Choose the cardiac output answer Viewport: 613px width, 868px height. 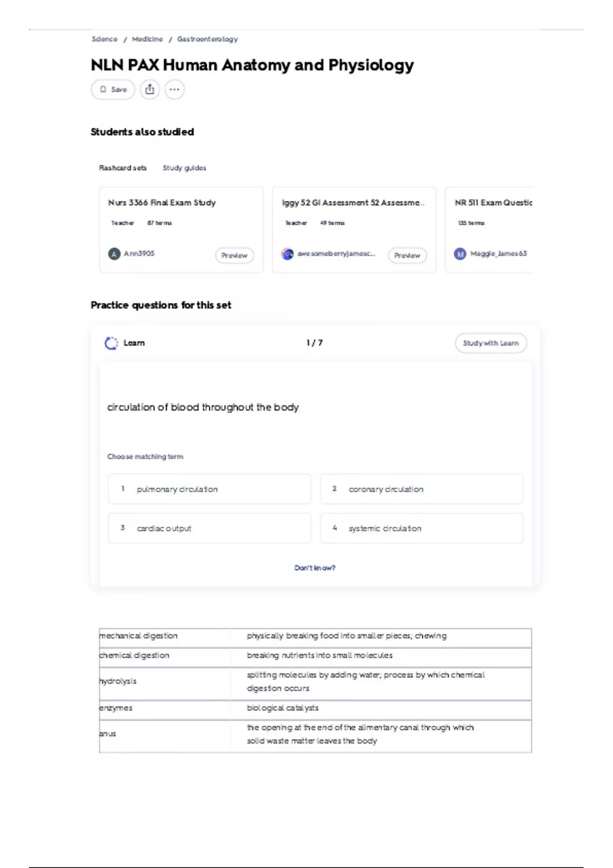(209, 528)
